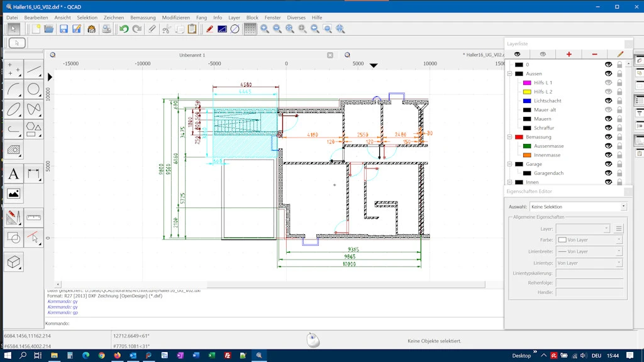
Task: Collapse the Aussen layer group
Action: pyautogui.click(x=510, y=74)
